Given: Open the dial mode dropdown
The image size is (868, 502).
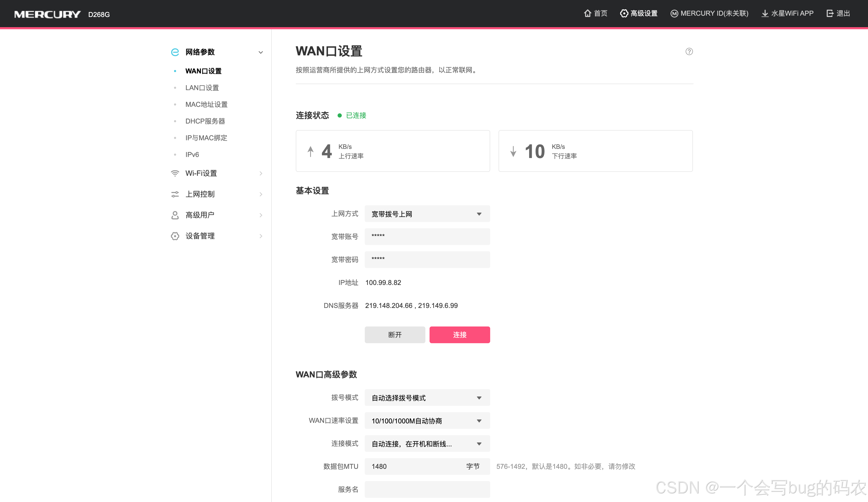Looking at the screenshot, I should point(427,398).
